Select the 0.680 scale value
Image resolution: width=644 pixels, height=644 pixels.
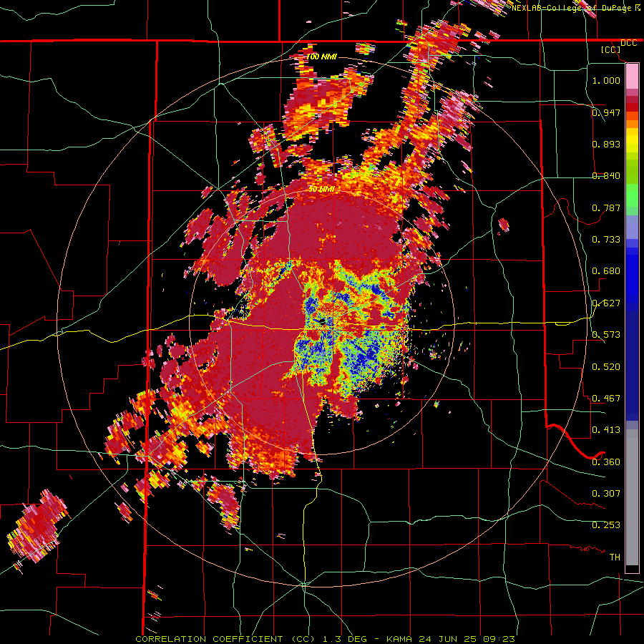click(x=606, y=271)
